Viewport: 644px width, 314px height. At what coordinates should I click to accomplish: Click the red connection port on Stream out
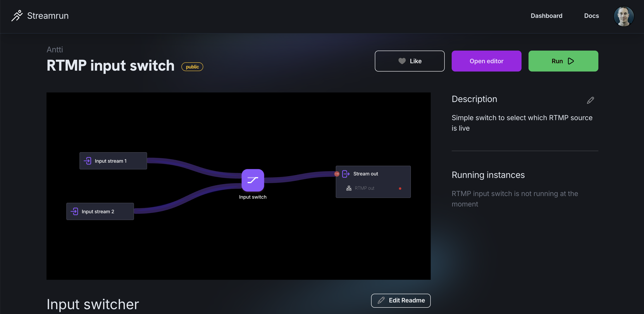click(337, 174)
